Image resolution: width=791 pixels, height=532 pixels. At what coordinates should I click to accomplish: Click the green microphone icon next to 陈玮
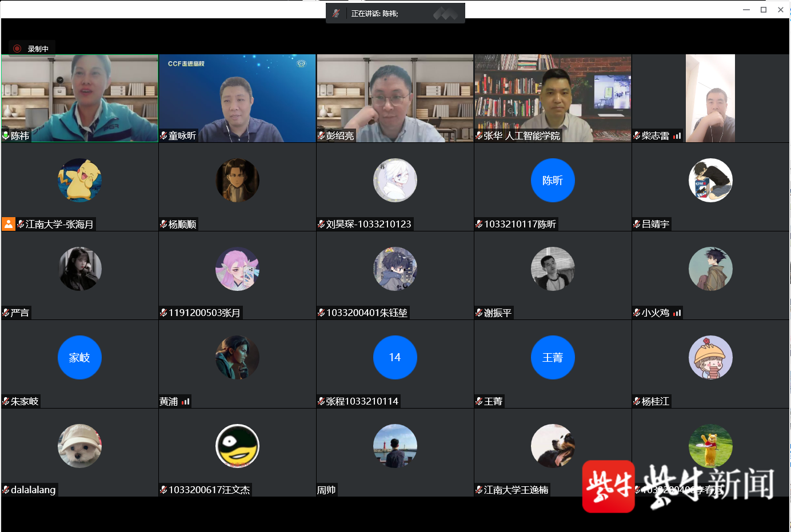pos(6,135)
